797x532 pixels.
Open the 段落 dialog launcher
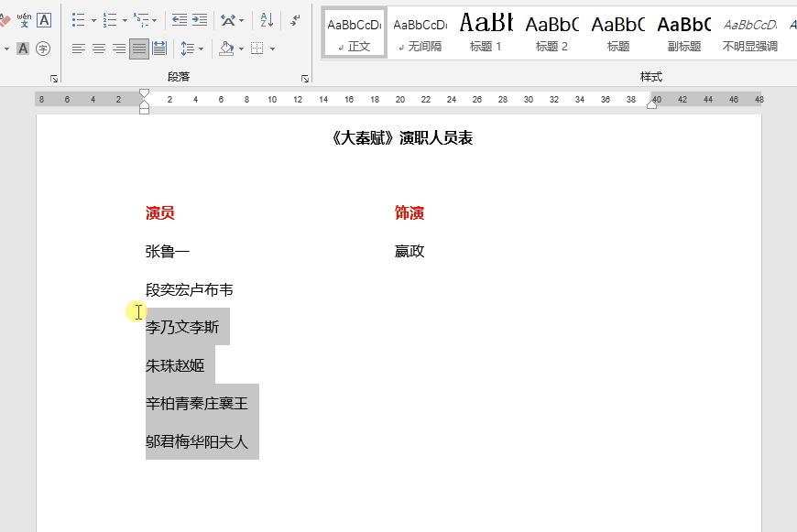pyautogui.click(x=305, y=75)
